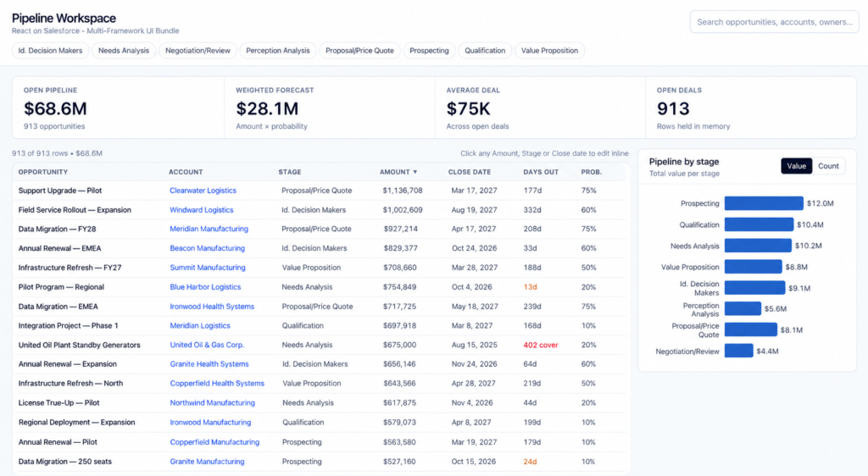Edit the Data Migration — FY28 stage cell
The height and width of the screenshot is (476, 868).
tap(317, 229)
